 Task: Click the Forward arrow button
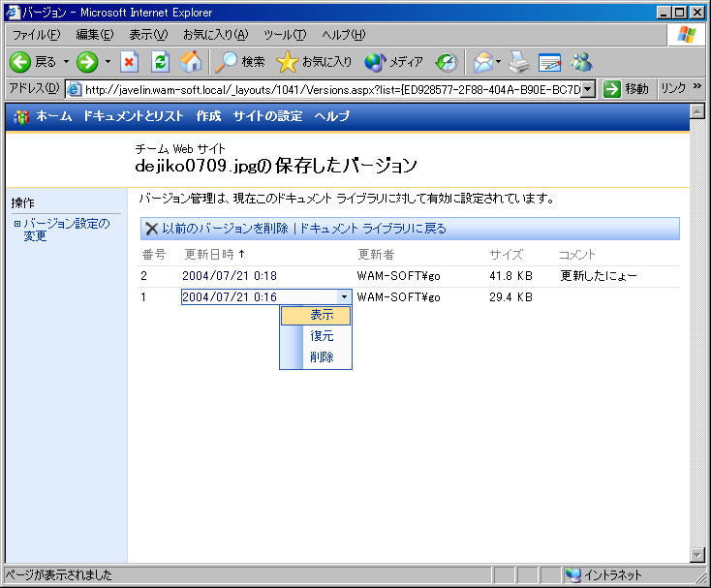(x=87, y=62)
